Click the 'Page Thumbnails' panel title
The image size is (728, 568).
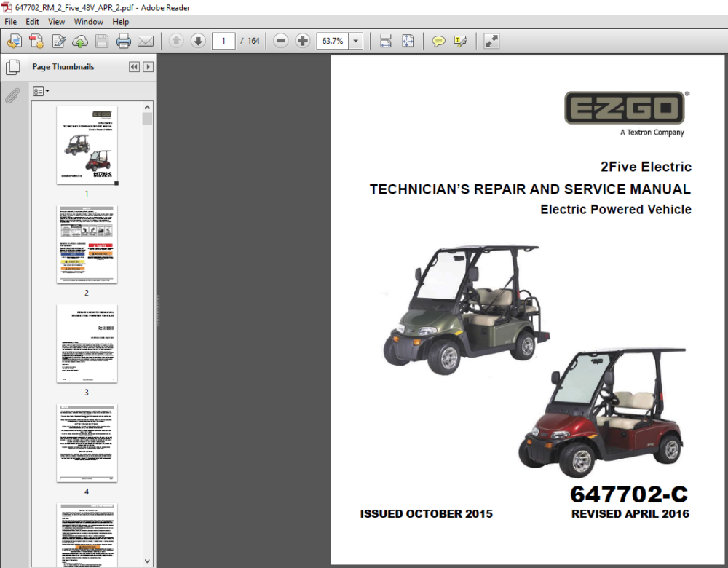(x=63, y=67)
